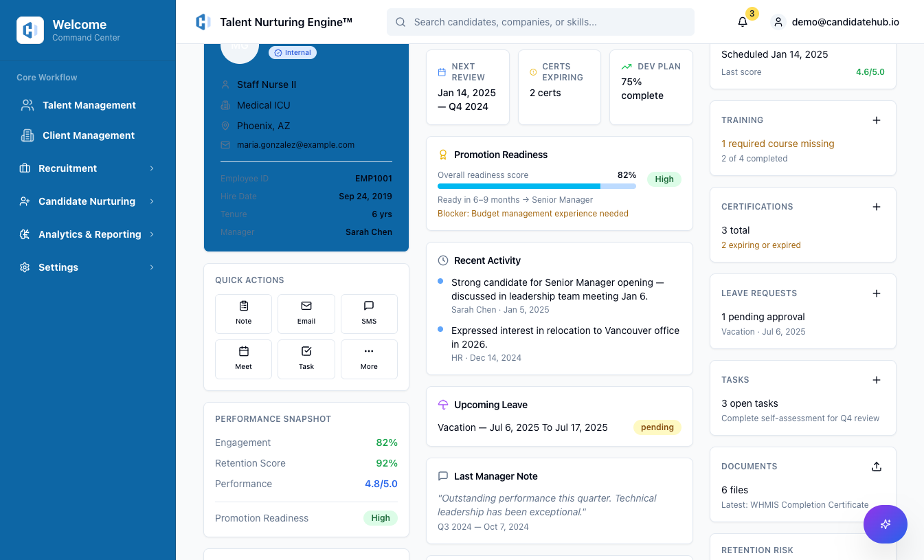The image size is (924, 560).
Task: Upload a file via Documents upload icon
Action: pos(877,466)
